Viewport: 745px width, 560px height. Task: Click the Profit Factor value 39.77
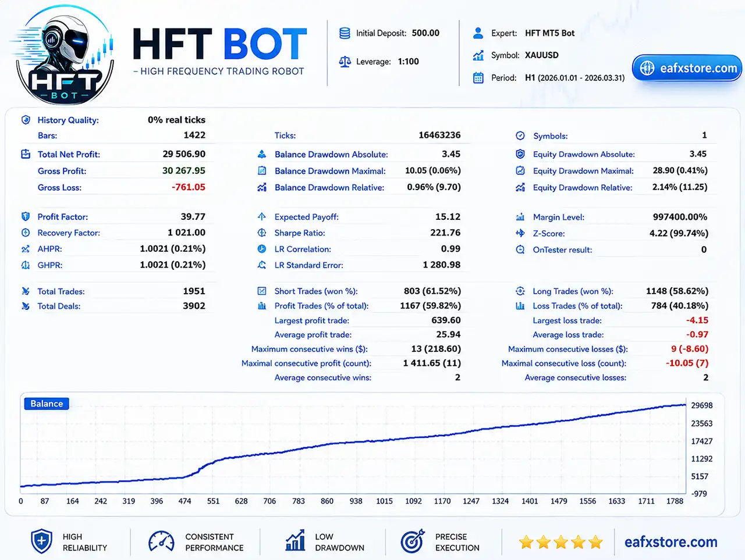pos(193,216)
